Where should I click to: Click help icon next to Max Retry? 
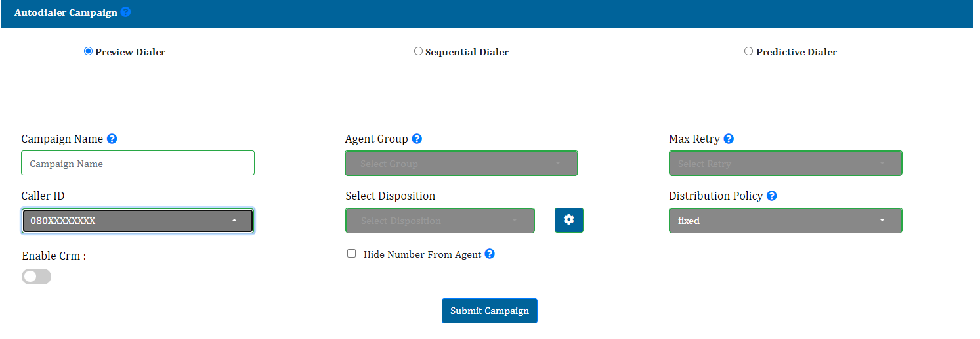click(729, 139)
